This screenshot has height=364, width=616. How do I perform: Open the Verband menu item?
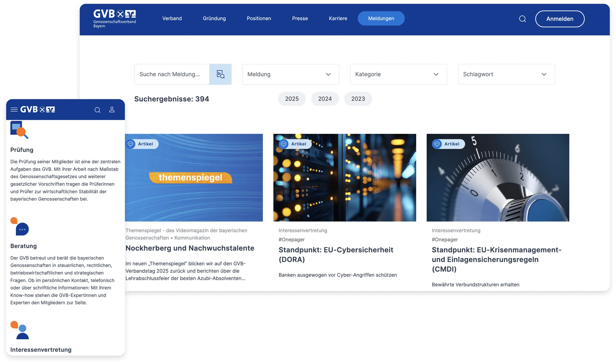pos(172,18)
